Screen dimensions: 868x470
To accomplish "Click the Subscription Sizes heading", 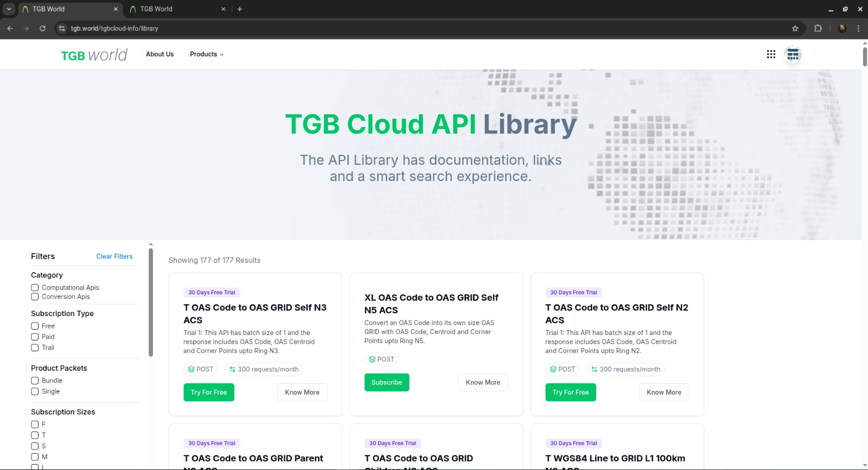I will (x=63, y=412).
